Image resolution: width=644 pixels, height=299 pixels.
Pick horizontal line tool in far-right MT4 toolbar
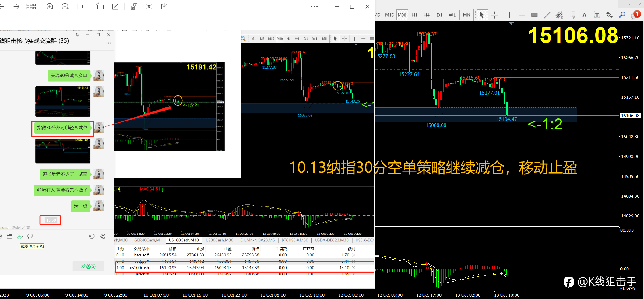[522, 15]
